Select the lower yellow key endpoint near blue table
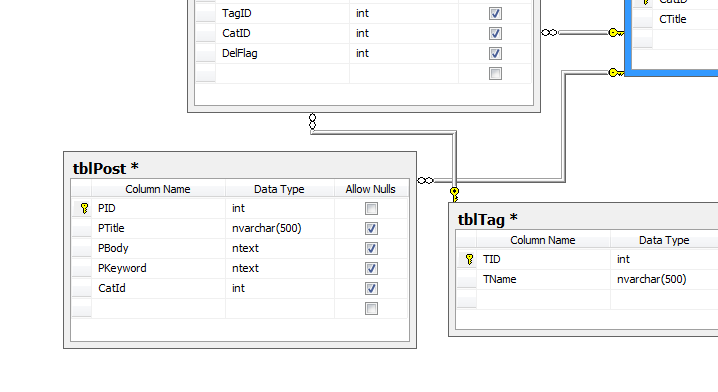This screenshot has height=392, width=718. tap(616, 72)
